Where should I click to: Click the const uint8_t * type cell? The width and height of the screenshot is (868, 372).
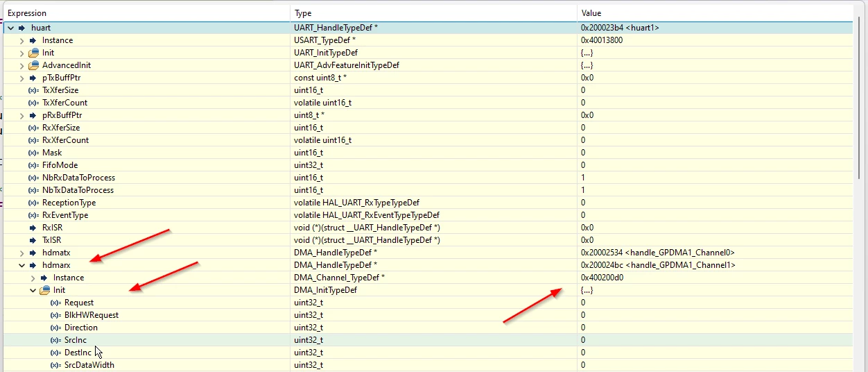320,78
